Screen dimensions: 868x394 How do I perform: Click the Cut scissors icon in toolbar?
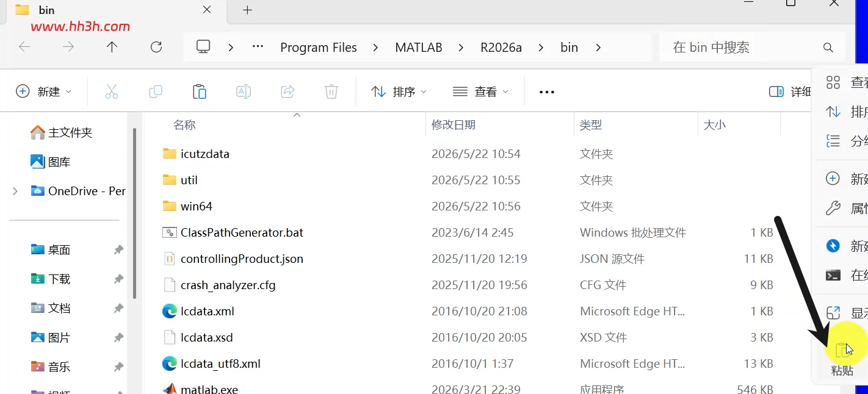[x=111, y=91]
